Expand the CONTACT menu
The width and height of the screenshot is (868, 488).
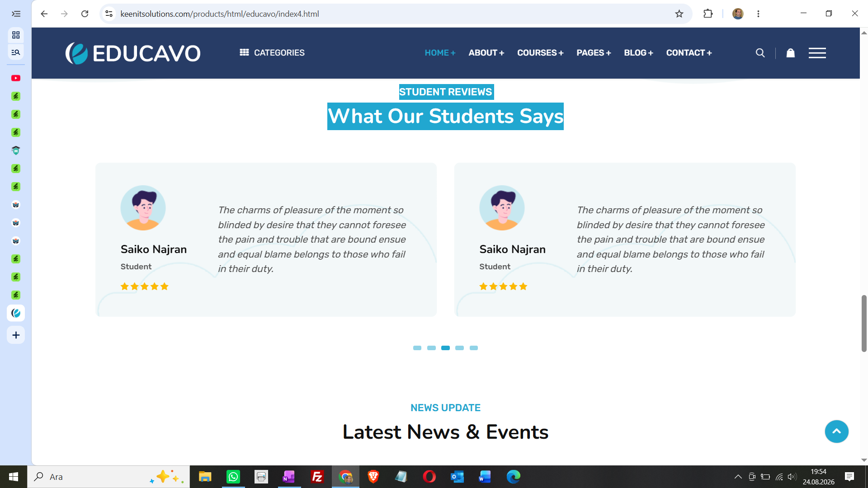pos(689,53)
